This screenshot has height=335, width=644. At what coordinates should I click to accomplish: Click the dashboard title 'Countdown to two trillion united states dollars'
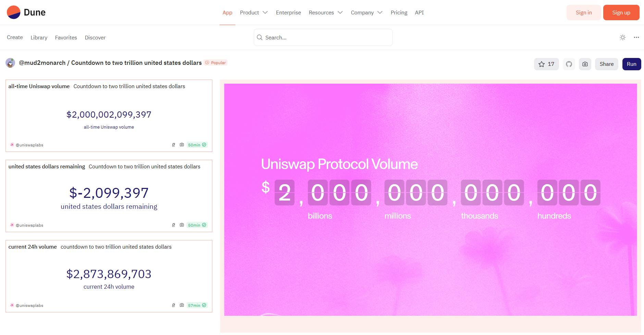coord(136,63)
